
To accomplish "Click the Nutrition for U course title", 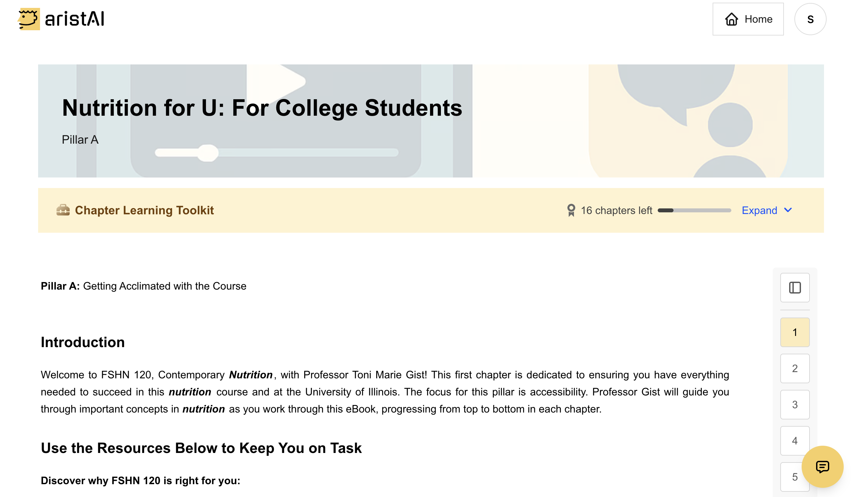I will pyautogui.click(x=262, y=108).
